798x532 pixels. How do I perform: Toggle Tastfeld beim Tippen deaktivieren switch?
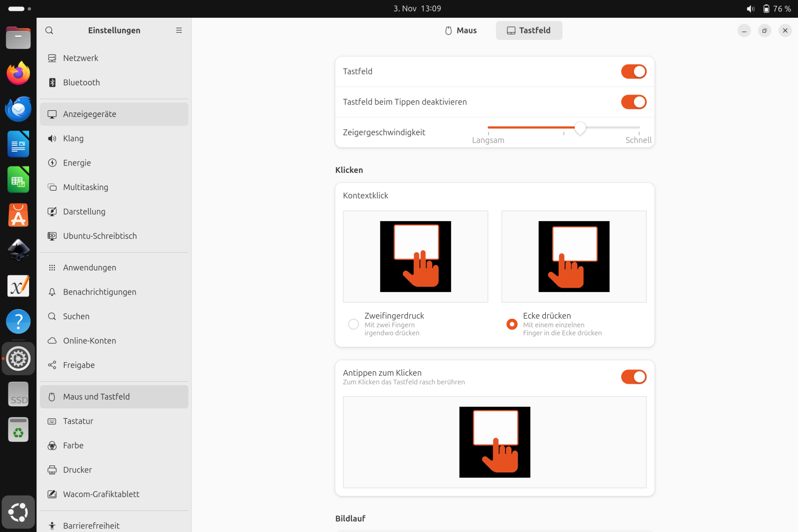[x=633, y=102]
